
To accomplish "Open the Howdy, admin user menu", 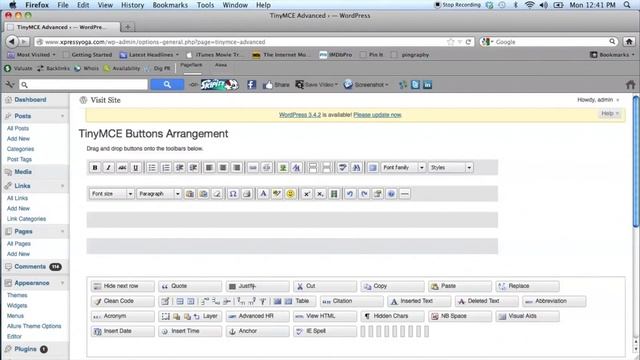I will point(598,100).
